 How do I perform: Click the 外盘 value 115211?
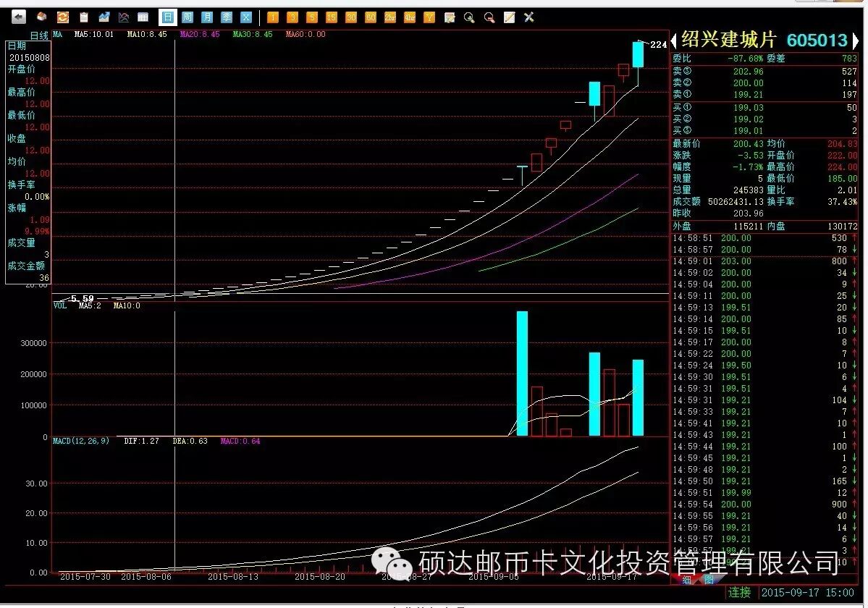pos(749,227)
